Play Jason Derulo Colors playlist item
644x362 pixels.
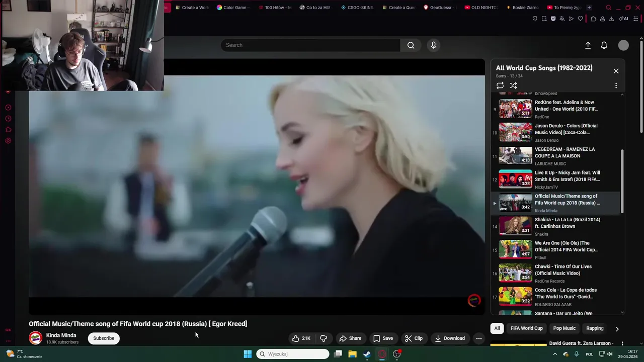coord(555,133)
